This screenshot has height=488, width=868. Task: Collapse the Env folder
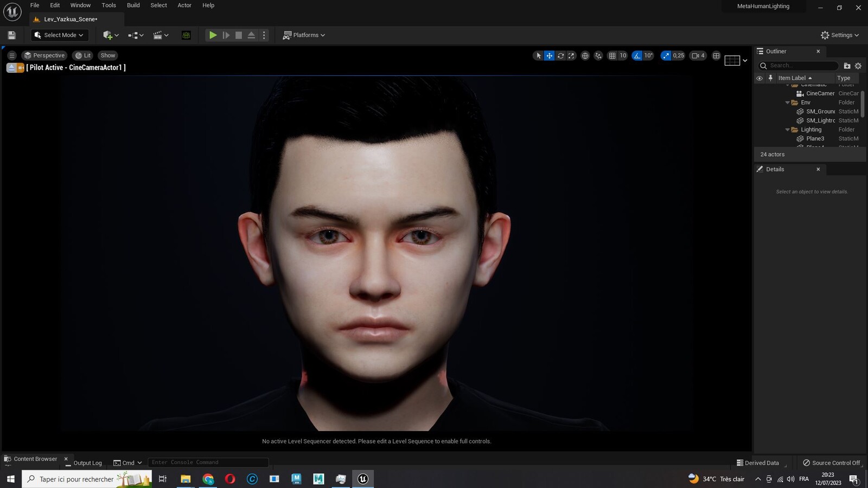click(x=788, y=102)
